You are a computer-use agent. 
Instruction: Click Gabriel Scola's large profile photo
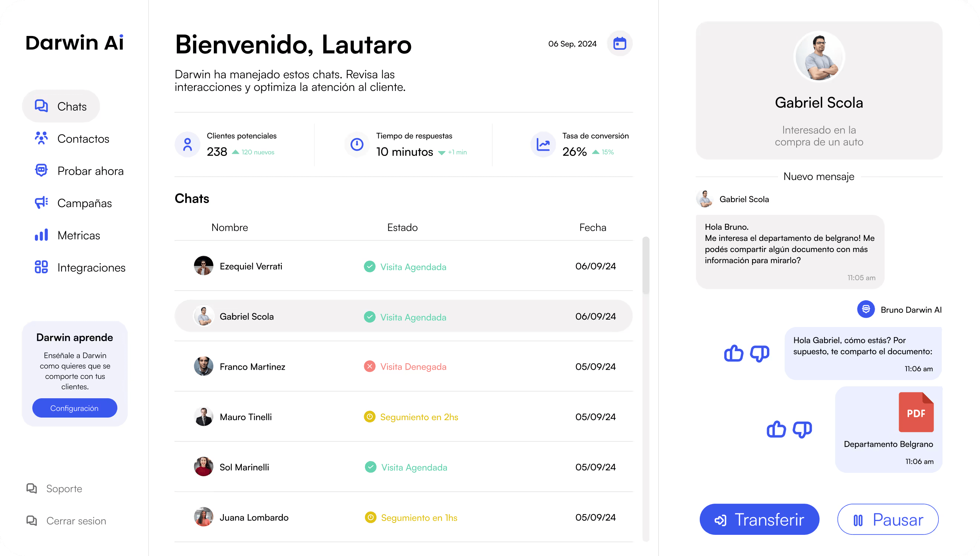[x=819, y=56]
